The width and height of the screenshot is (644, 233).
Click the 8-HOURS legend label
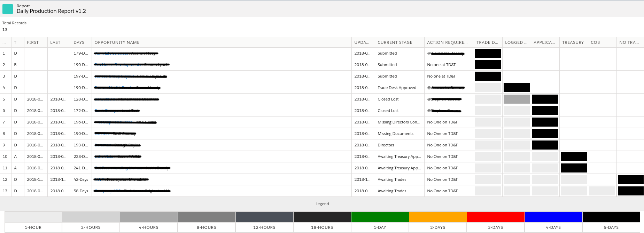[x=207, y=227]
